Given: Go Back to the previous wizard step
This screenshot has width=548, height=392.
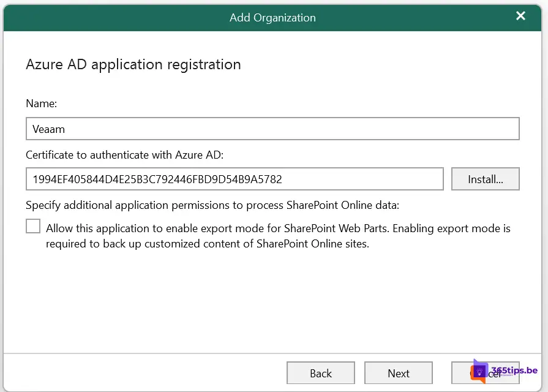Looking at the screenshot, I should click(321, 373).
